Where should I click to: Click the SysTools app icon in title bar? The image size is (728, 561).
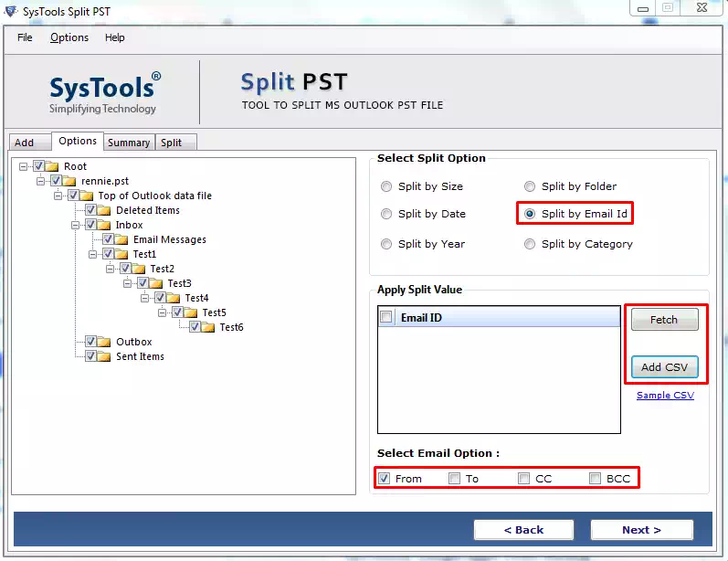coord(11,11)
